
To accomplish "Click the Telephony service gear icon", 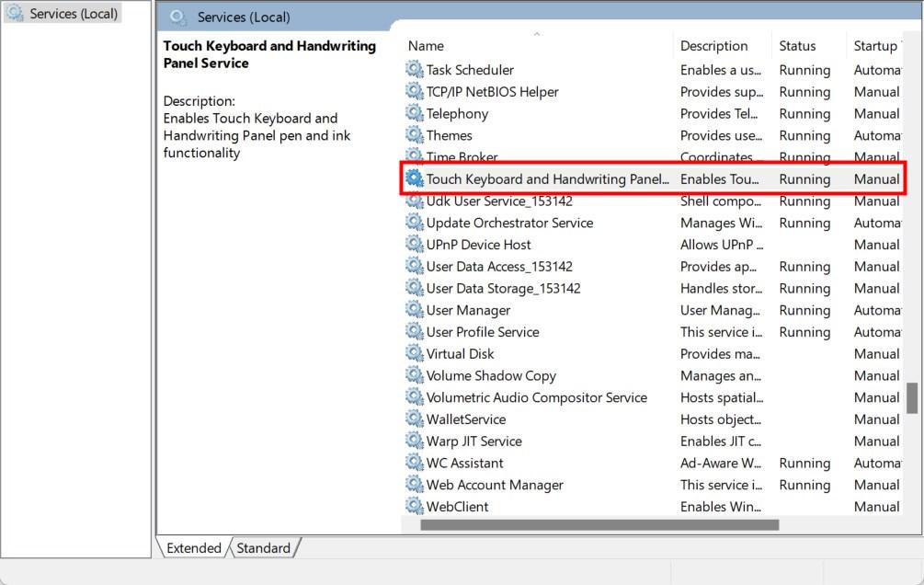I will pos(415,114).
